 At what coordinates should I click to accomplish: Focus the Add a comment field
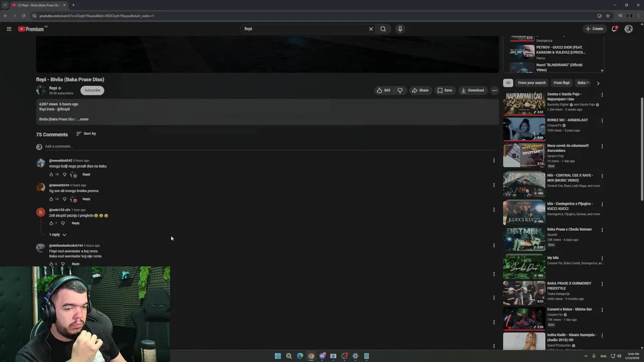click(269, 146)
